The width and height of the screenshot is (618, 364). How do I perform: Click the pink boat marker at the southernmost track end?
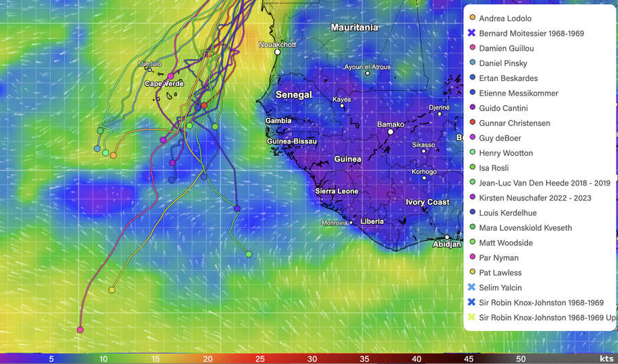point(80,330)
